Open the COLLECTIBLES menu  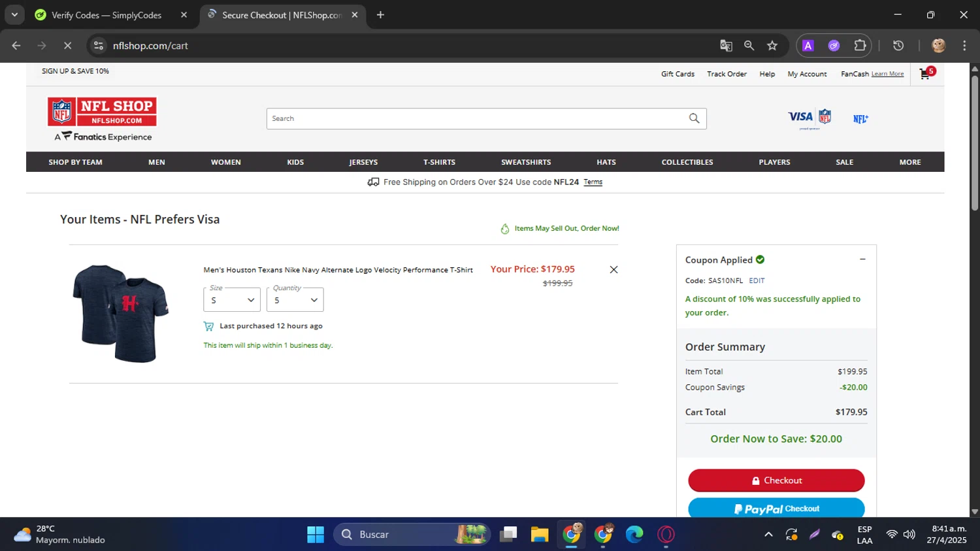pos(687,162)
